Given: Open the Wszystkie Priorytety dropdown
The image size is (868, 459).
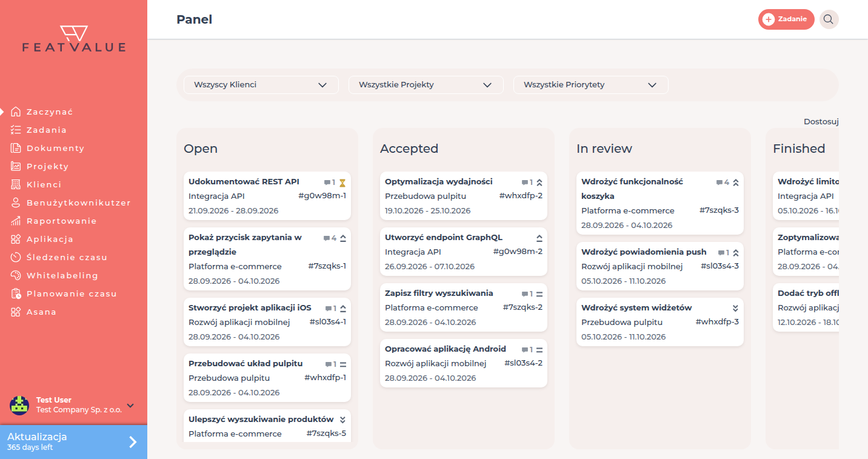Looking at the screenshot, I should click(x=590, y=85).
